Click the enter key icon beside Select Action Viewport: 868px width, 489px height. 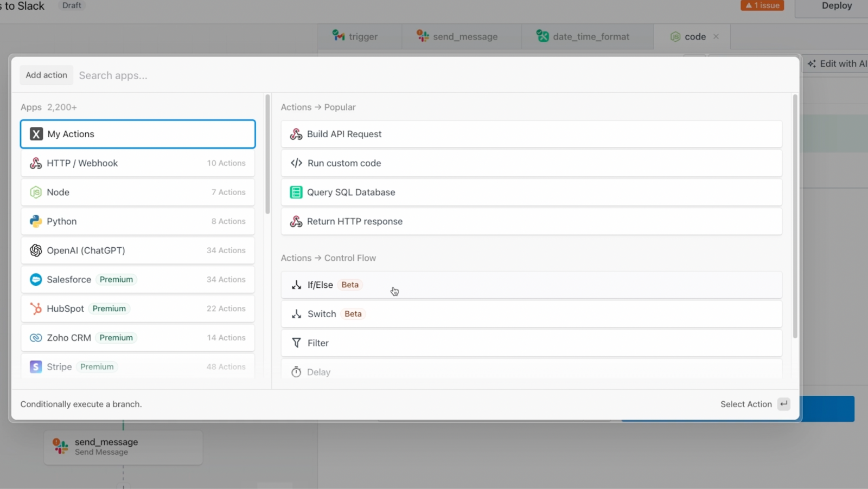[783, 404]
